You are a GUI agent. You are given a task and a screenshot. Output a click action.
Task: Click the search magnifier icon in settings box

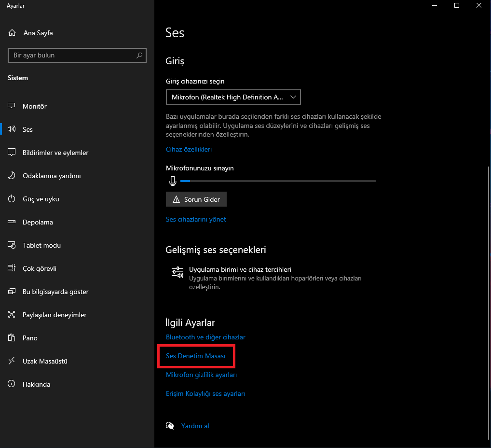pos(139,55)
